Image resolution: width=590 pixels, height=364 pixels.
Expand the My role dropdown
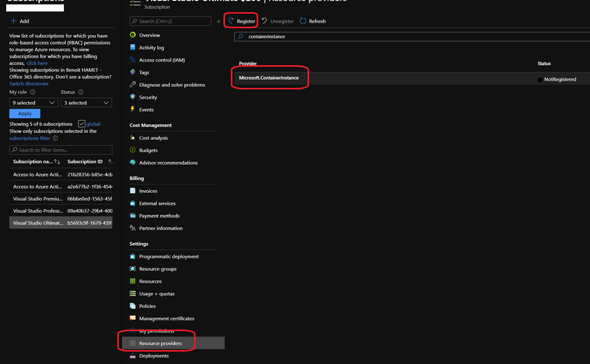click(34, 103)
